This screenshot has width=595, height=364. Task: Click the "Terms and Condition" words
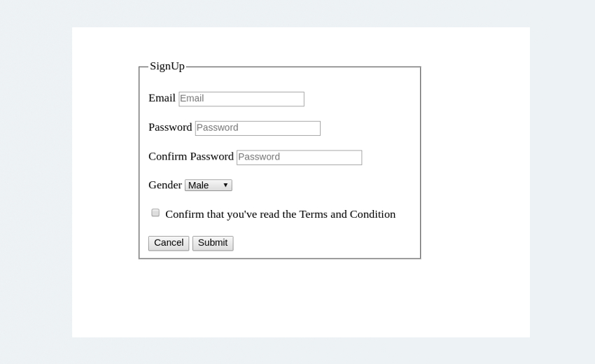click(x=347, y=214)
